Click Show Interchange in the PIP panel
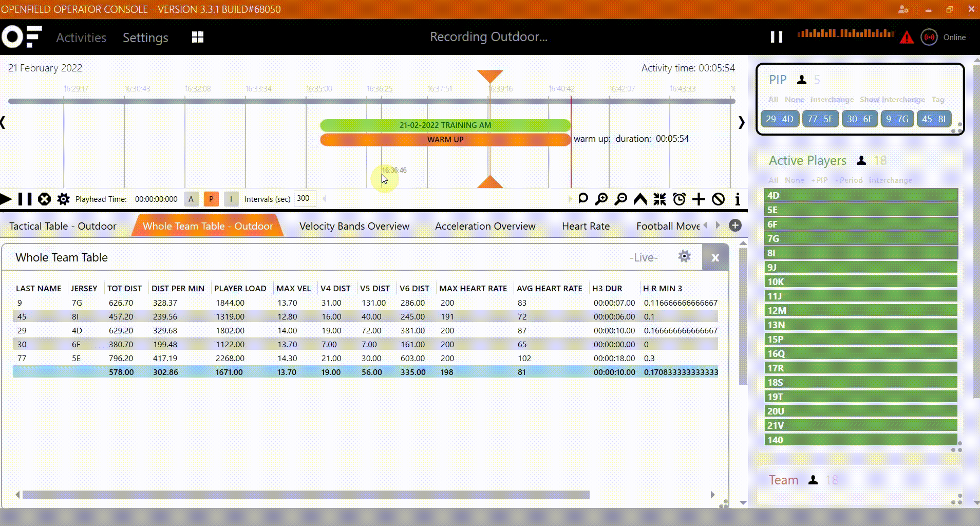This screenshot has height=526, width=980. (892, 100)
